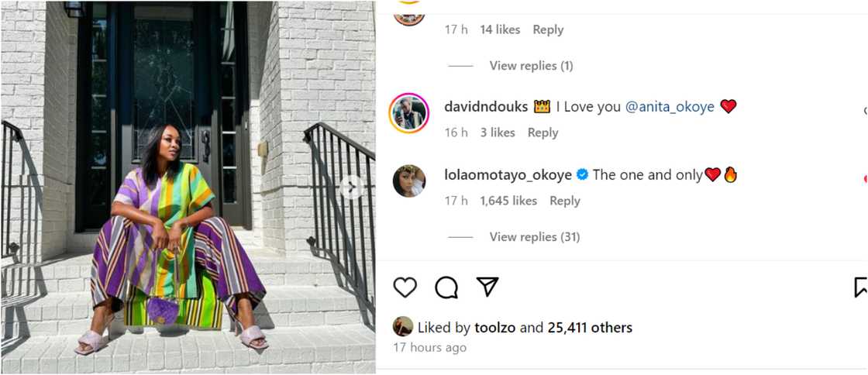The image size is (868, 375).
Task: Reply to the comment with 14 likes
Action: [547, 29]
